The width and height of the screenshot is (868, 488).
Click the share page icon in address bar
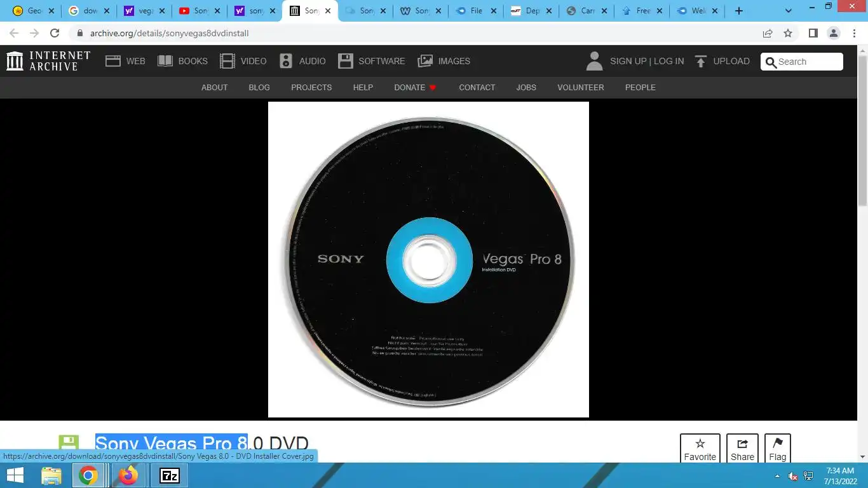(768, 33)
